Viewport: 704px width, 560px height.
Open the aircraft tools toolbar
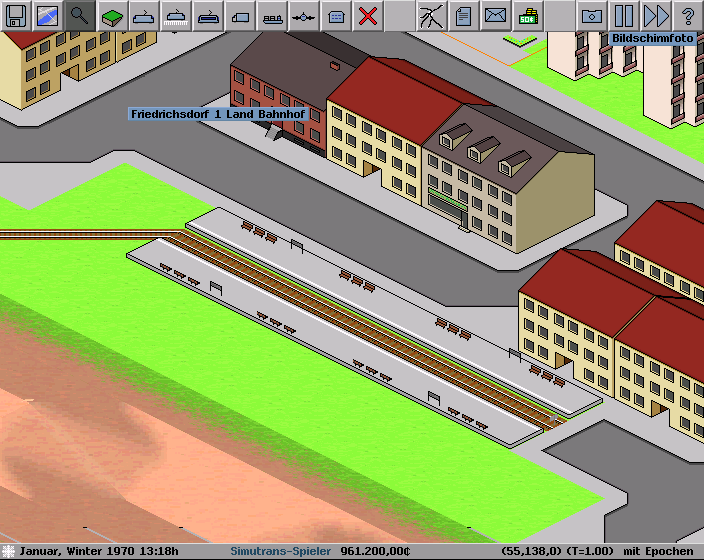[304, 15]
